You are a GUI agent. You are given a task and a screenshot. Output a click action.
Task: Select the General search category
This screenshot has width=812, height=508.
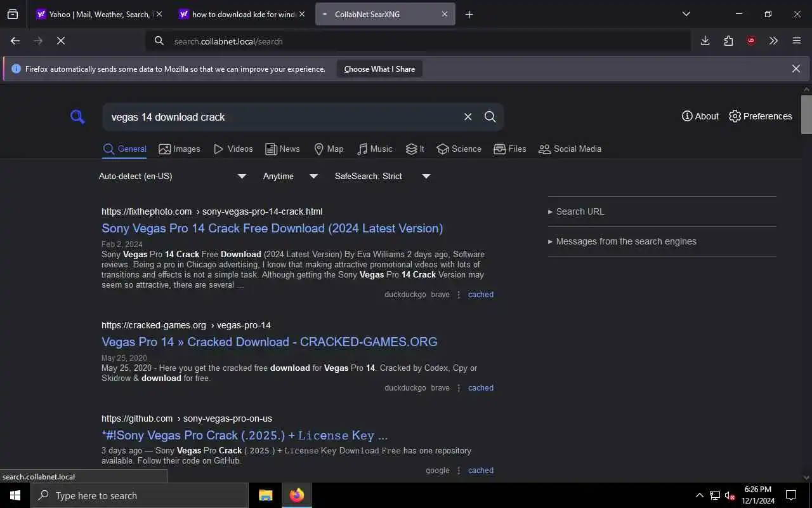click(x=124, y=149)
